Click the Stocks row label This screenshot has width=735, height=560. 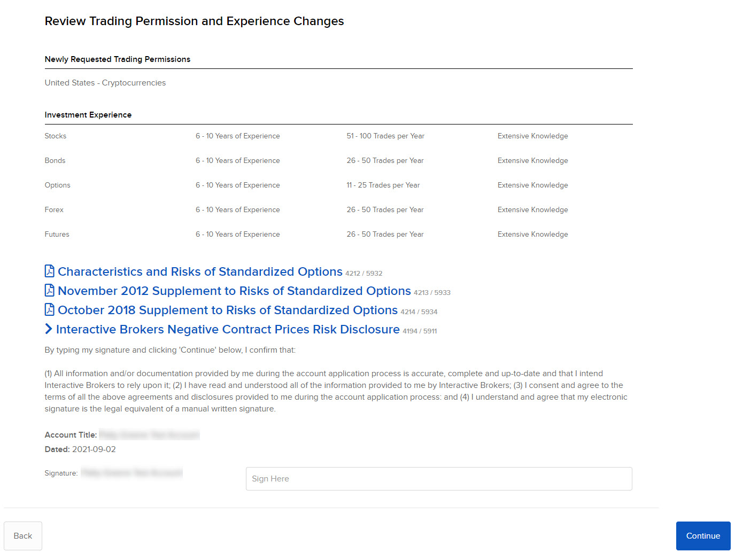click(x=56, y=136)
